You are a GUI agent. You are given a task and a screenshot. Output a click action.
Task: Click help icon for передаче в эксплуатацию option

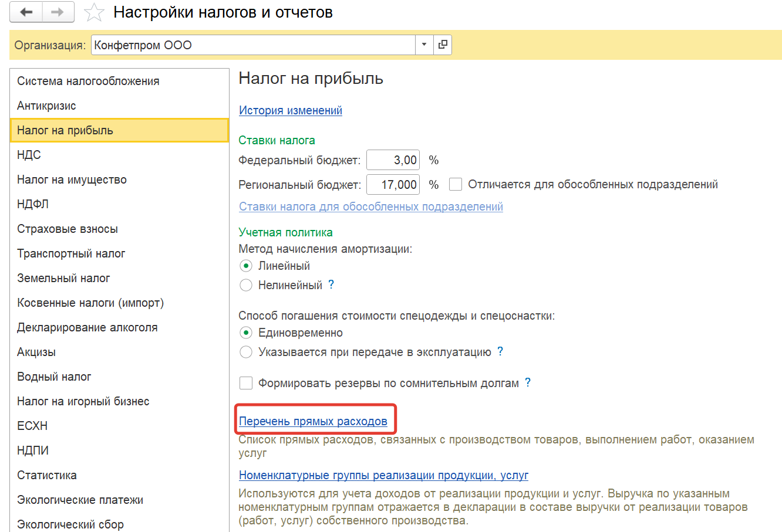point(500,351)
